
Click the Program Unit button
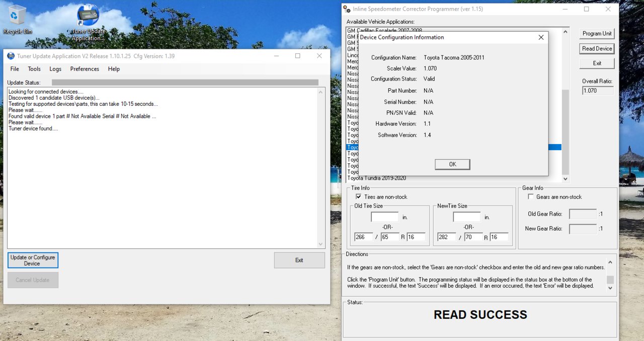(x=597, y=33)
